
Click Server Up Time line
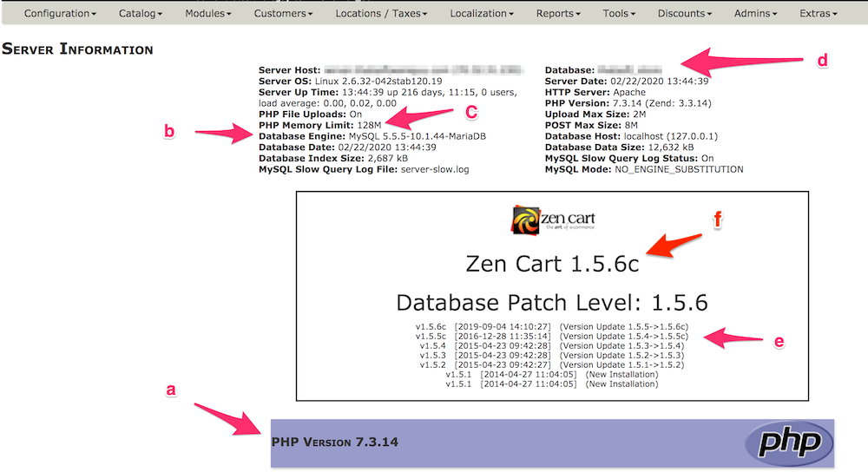click(388, 98)
